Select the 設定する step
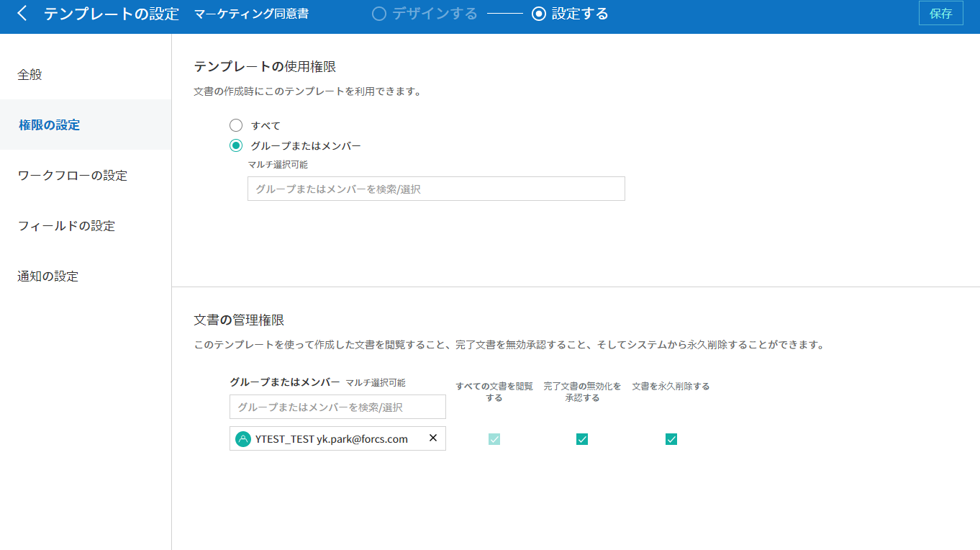The height and width of the screenshot is (550, 980). pos(570,14)
